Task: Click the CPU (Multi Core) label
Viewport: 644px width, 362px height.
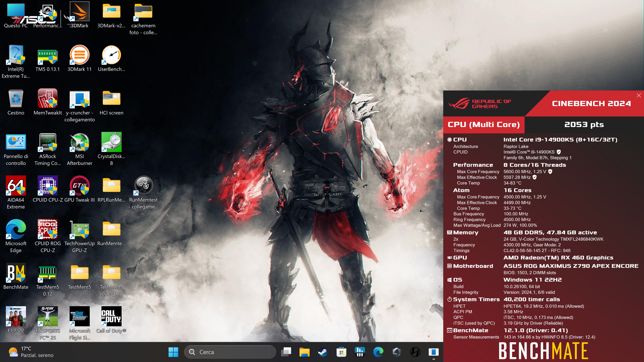Action: coord(484,124)
